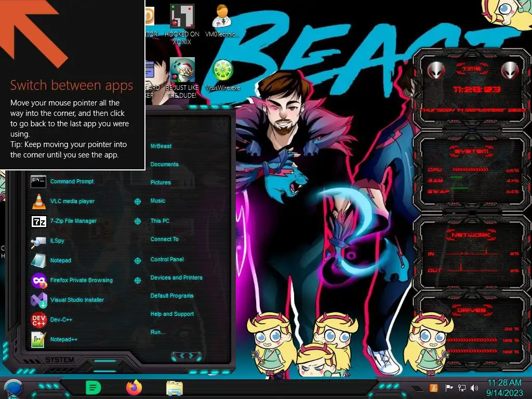
Task: Click the CPU usage bar in System widget
Action: (470, 169)
